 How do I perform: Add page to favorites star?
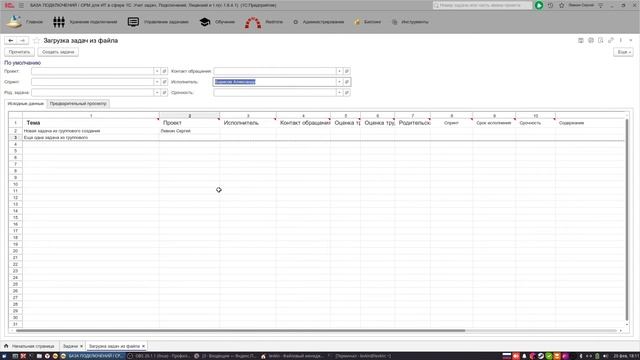[x=36, y=40]
